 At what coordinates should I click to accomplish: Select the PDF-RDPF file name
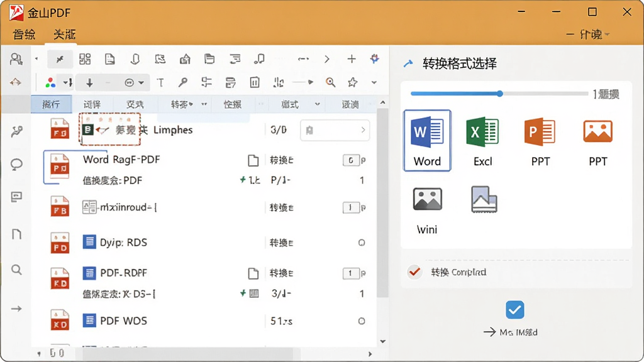(124, 273)
